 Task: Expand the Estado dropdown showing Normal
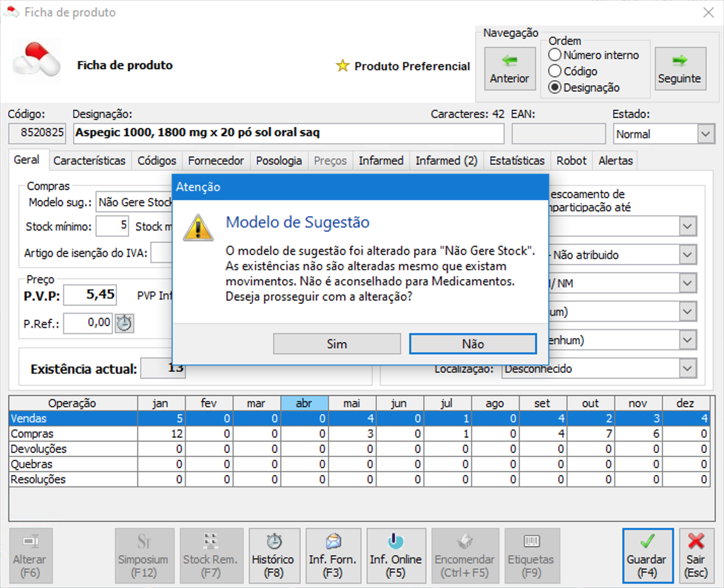pyautogui.click(x=705, y=134)
